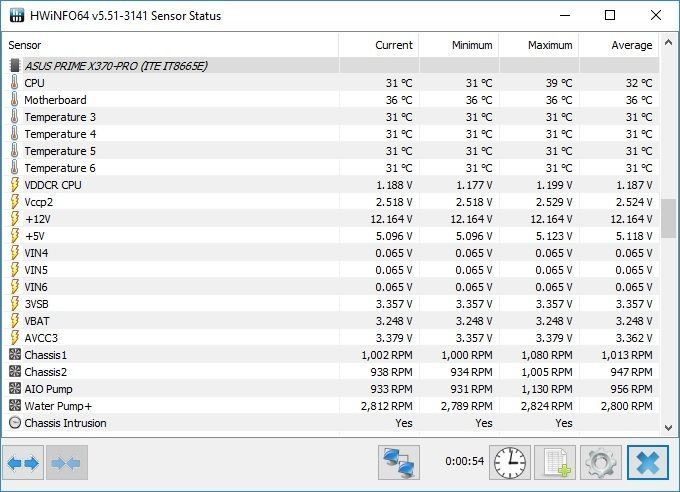Click the collapse layout arrows button
This screenshot has height=492, width=680.
click(66, 462)
